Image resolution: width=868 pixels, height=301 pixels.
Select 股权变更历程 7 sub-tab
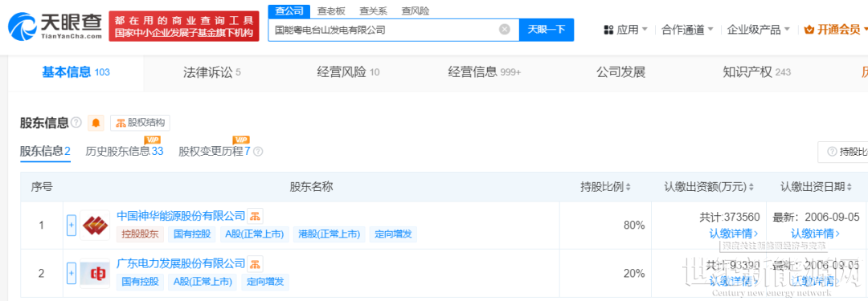point(215,151)
